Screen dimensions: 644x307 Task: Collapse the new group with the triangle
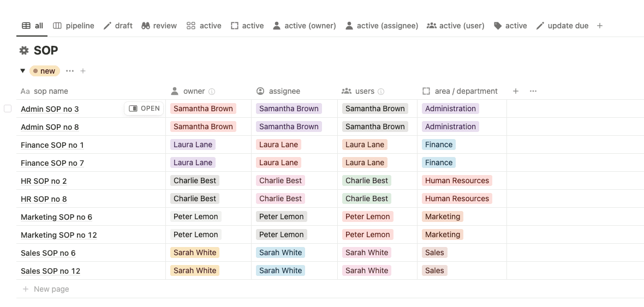23,71
